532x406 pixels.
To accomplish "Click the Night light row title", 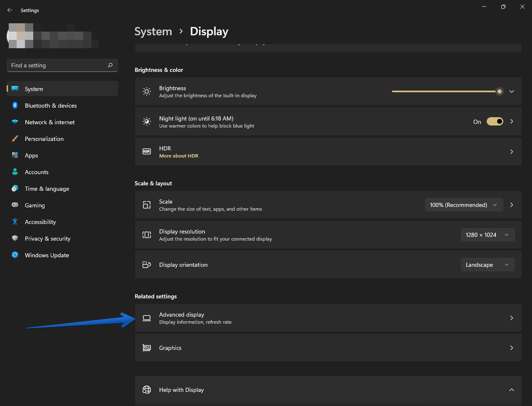I will click(196, 118).
